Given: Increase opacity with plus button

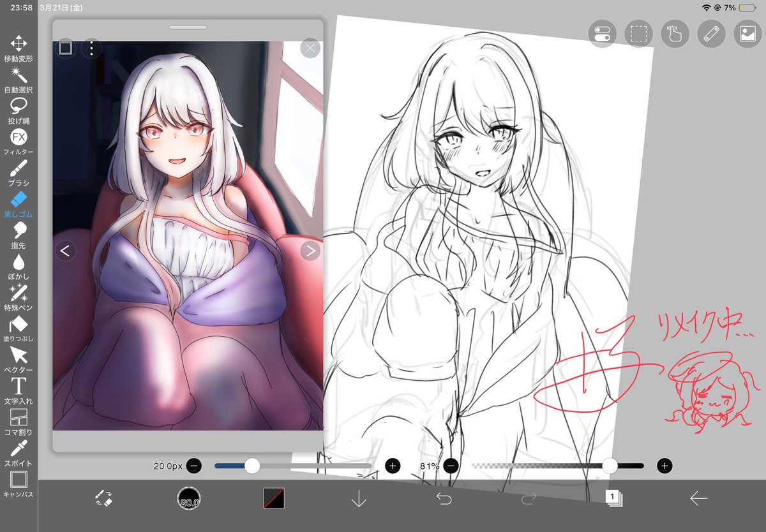Looking at the screenshot, I should click(x=665, y=466).
